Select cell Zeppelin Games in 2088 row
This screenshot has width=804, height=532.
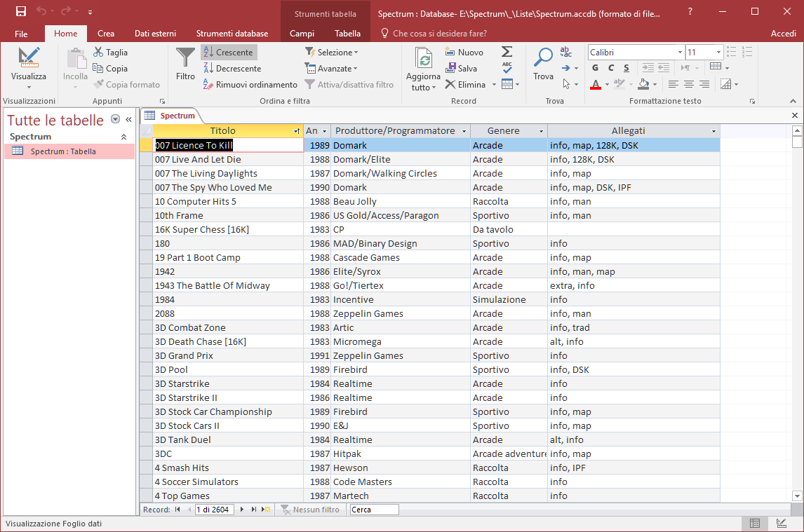pos(401,313)
